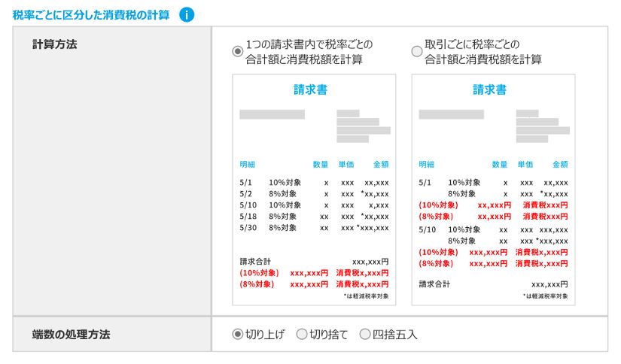Click the 金額 column header in right sample
Image resolution: width=621 pixels, height=364 pixels.
pos(560,164)
